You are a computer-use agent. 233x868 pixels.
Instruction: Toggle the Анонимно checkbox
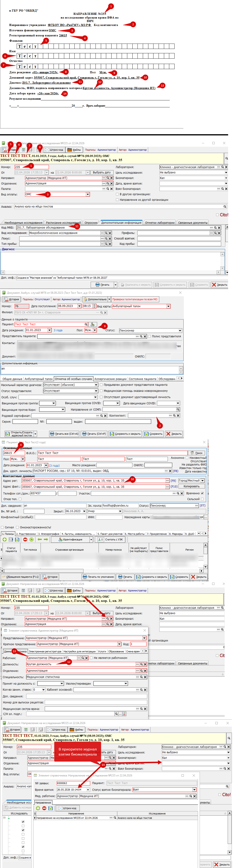click(187, 458)
